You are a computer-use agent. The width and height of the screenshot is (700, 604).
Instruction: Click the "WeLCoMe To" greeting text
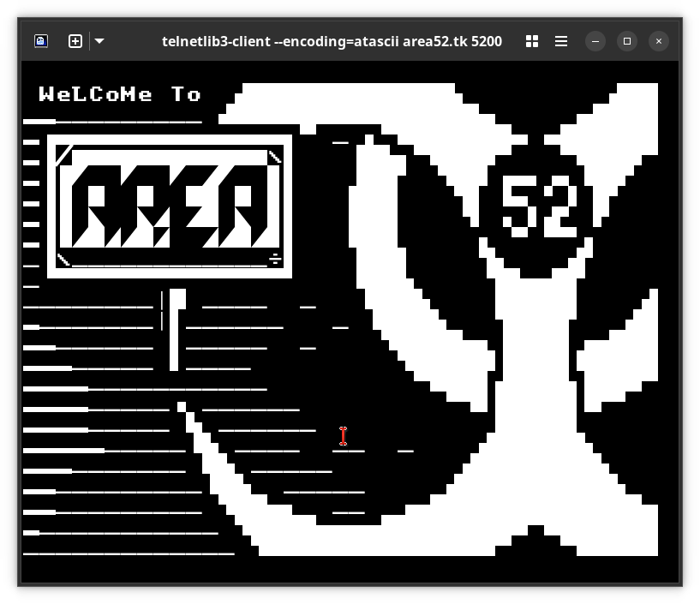[120, 94]
